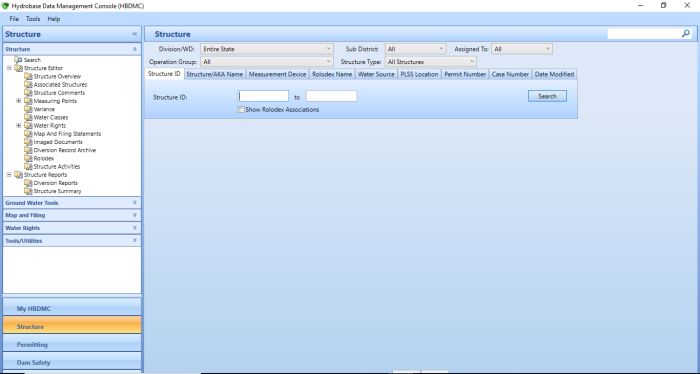Enable Show Rolodex Associations checkbox
The height and width of the screenshot is (374, 700).
pyautogui.click(x=241, y=109)
